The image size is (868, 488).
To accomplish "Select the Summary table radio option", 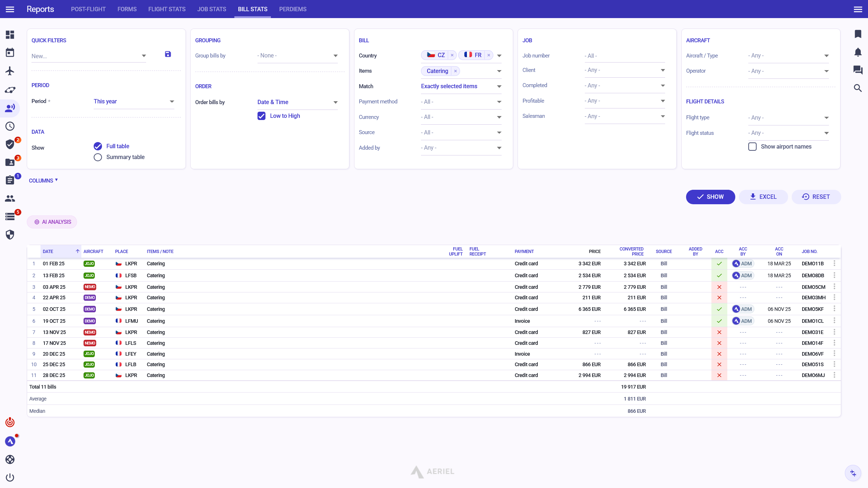I will 98,157.
